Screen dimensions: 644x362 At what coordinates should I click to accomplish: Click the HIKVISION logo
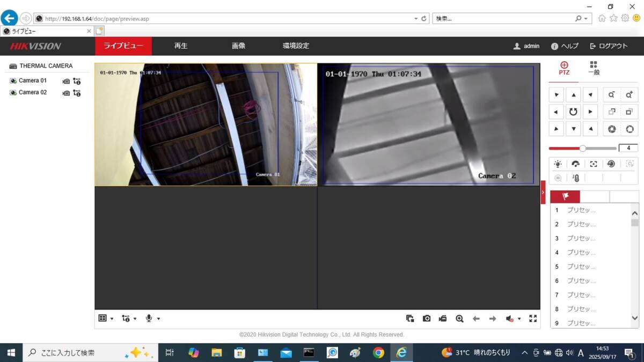pyautogui.click(x=35, y=46)
